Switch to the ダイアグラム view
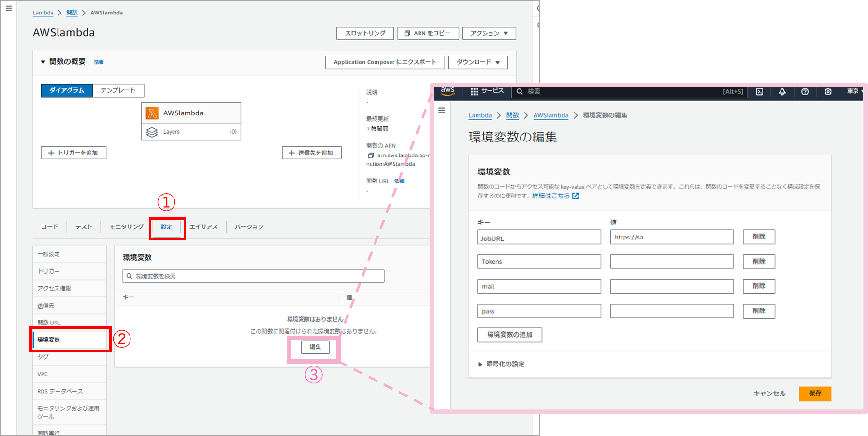This screenshot has width=868, height=436. click(67, 90)
